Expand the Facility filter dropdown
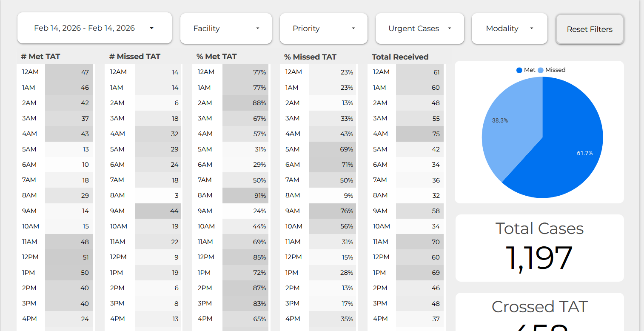The height and width of the screenshot is (331, 644). tap(225, 29)
